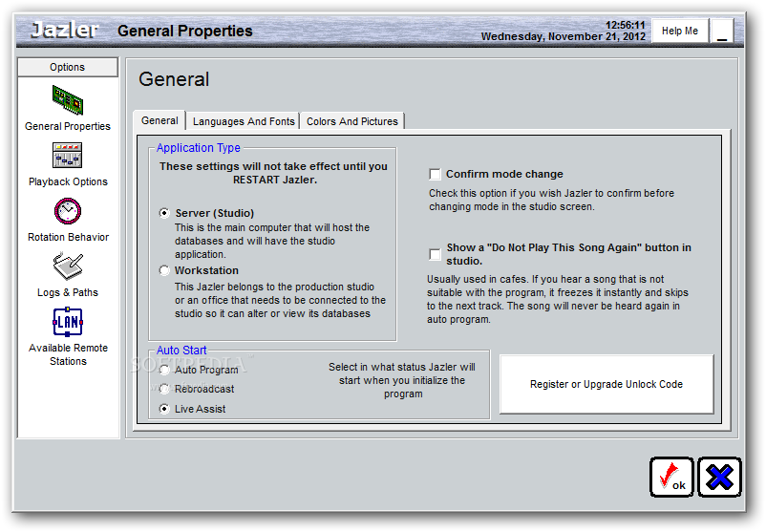Click the Help Me button
This screenshot has width=766, height=532.
point(680,31)
